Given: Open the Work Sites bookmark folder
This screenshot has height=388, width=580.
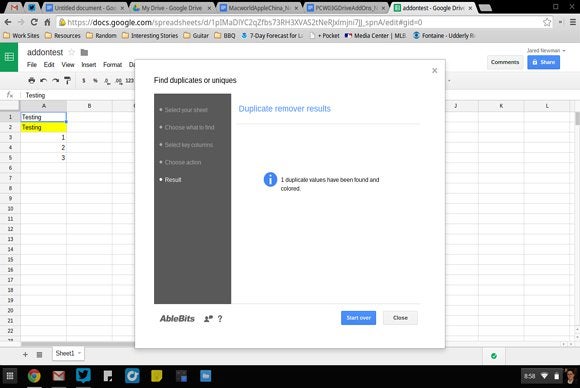Looking at the screenshot, I should pos(21,36).
